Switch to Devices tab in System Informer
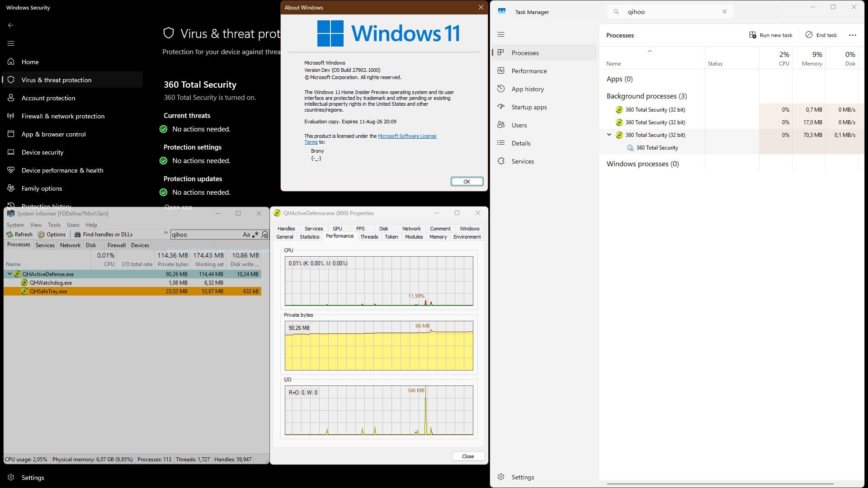The width and height of the screenshot is (868, 488). pos(140,245)
